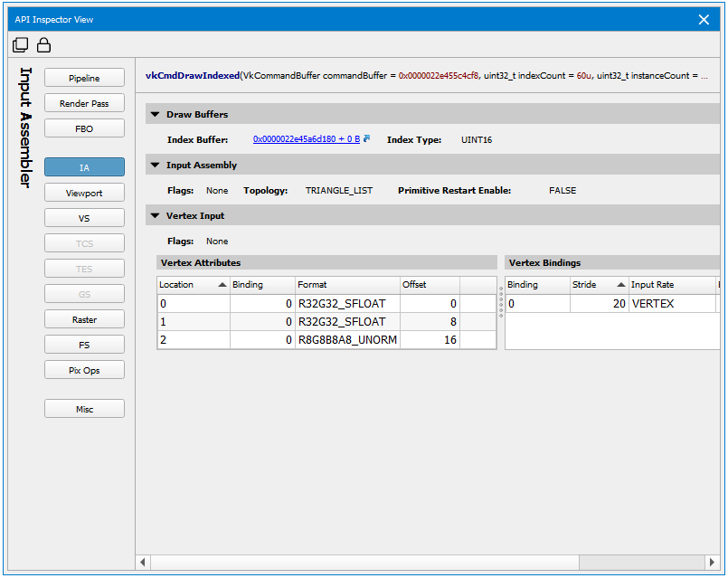
Task: Open the FBO stage view
Action: (84, 129)
